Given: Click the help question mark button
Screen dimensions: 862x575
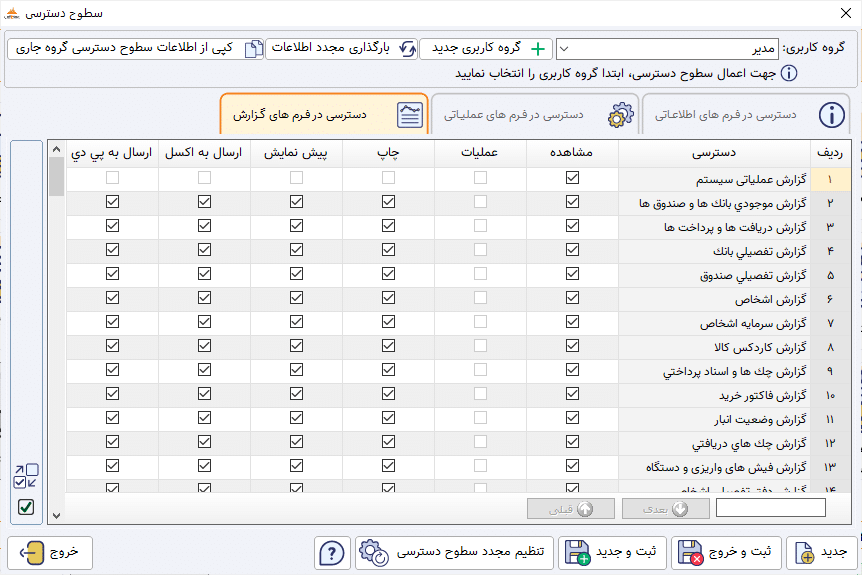Looking at the screenshot, I should 332,553.
